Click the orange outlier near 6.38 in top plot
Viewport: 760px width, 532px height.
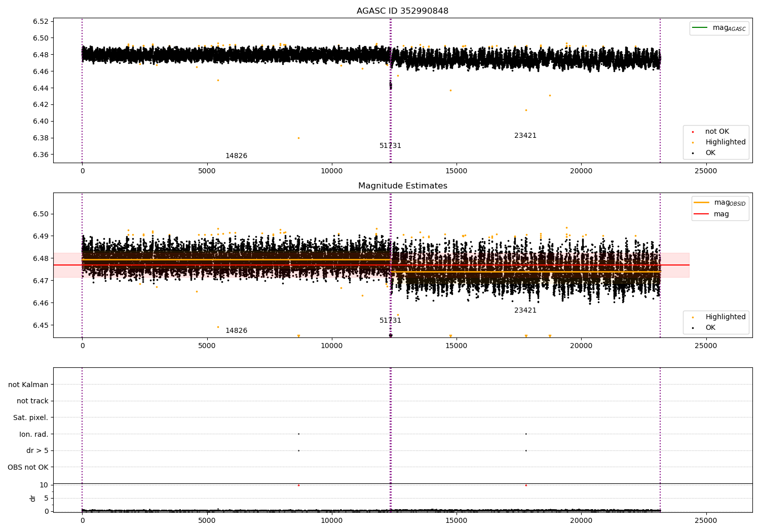[298, 138]
